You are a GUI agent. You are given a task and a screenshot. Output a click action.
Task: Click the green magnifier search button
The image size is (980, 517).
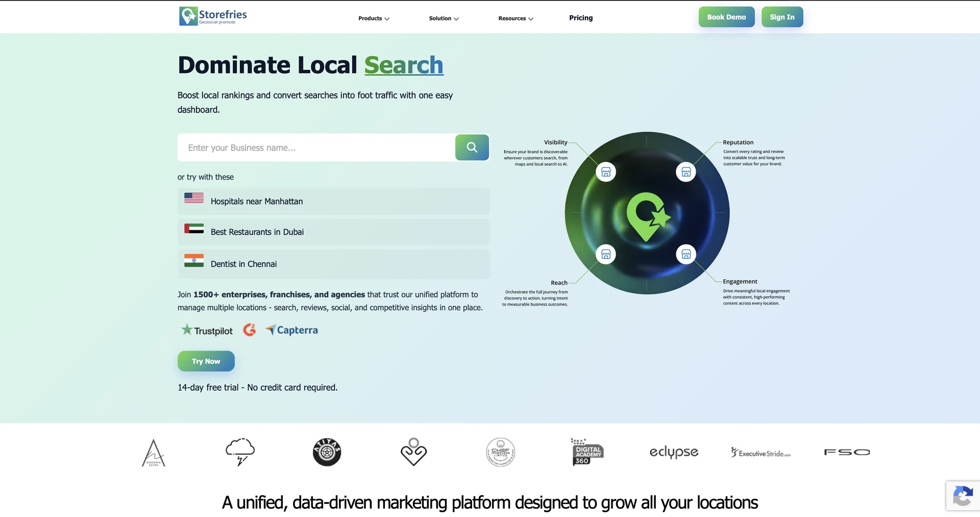(472, 147)
